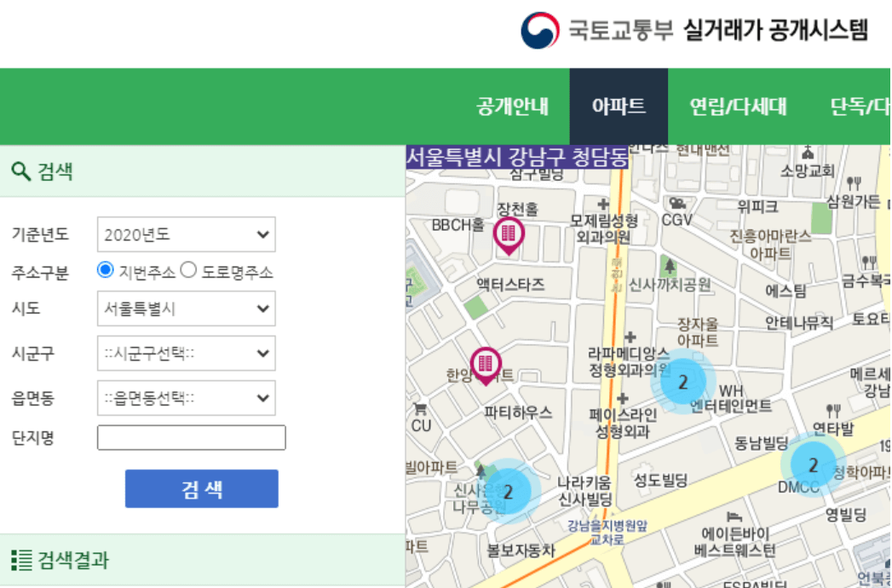The height and width of the screenshot is (588, 892).
Task: Click the 실거래가 공개시스템 title link
Action: coord(775,30)
